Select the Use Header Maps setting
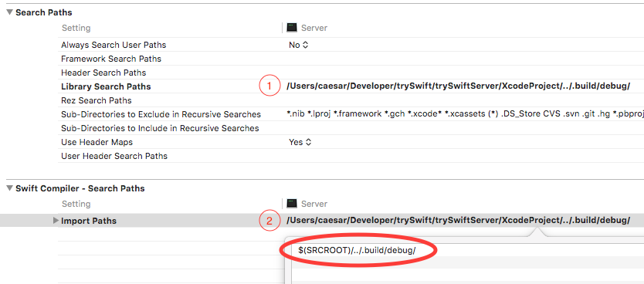This screenshot has height=284, width=644. point(97,143)
